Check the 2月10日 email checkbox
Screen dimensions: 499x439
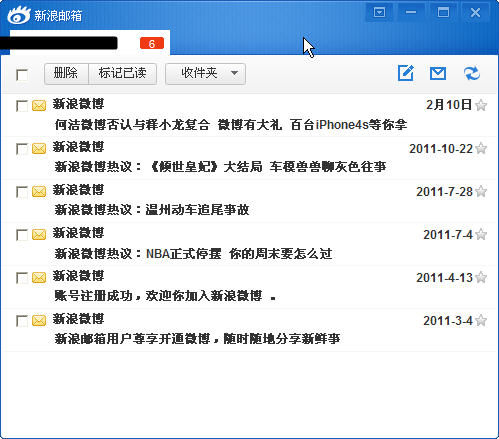click(22, 106)
